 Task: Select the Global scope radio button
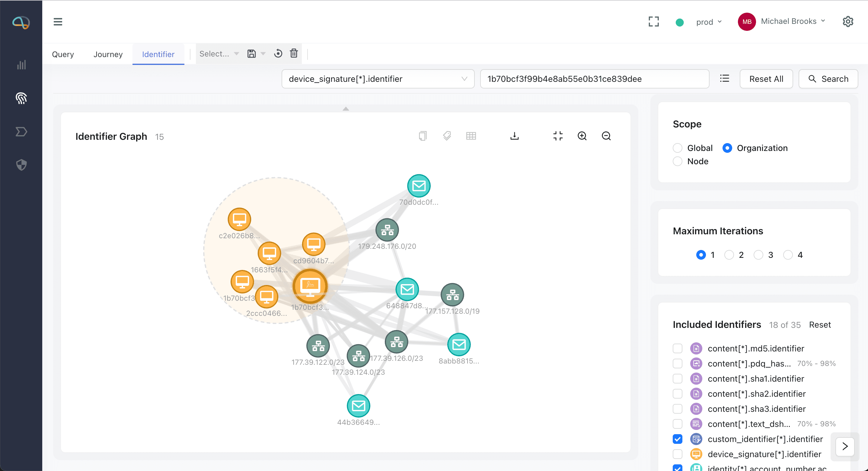click(677, 148)
